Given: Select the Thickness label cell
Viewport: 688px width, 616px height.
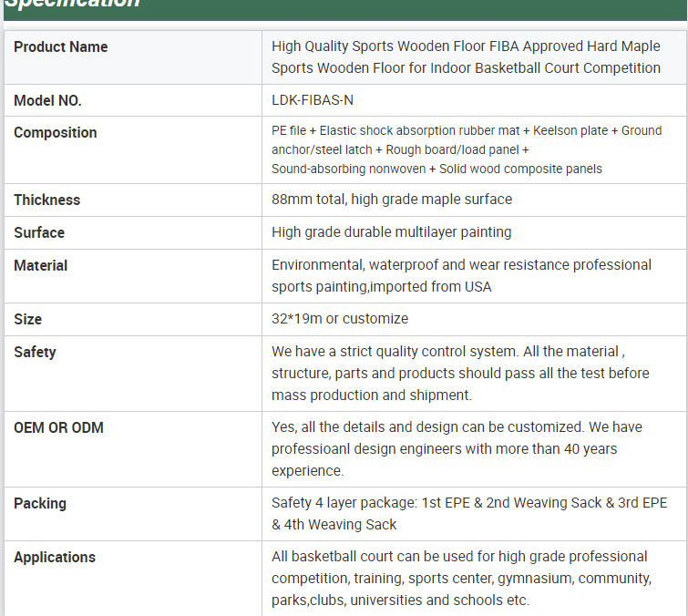Looking at the screenshot, I should pos(47,200).
